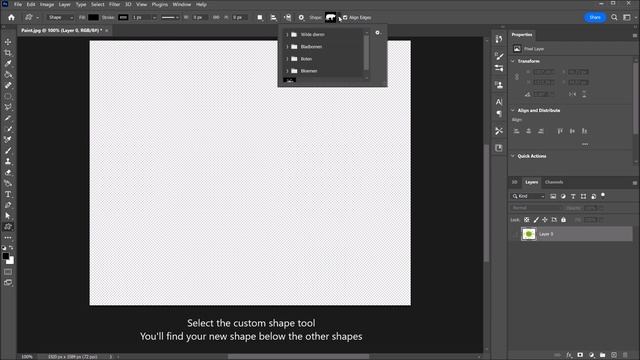The height and width of the screenshot is (360, 640).
Task: Toggle Layer 0 visibility eye
Action: 515,234
